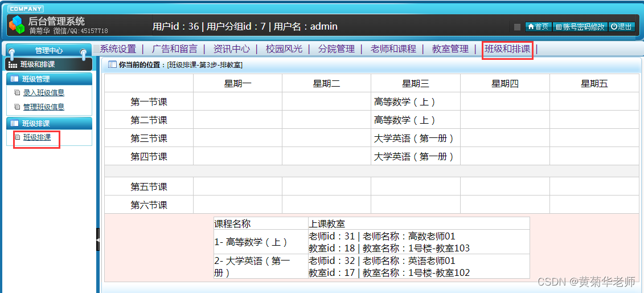This screenshot has height=293, width=644.
Task: Click the colored cubes logo icon
Action: (x=17, y=25)
